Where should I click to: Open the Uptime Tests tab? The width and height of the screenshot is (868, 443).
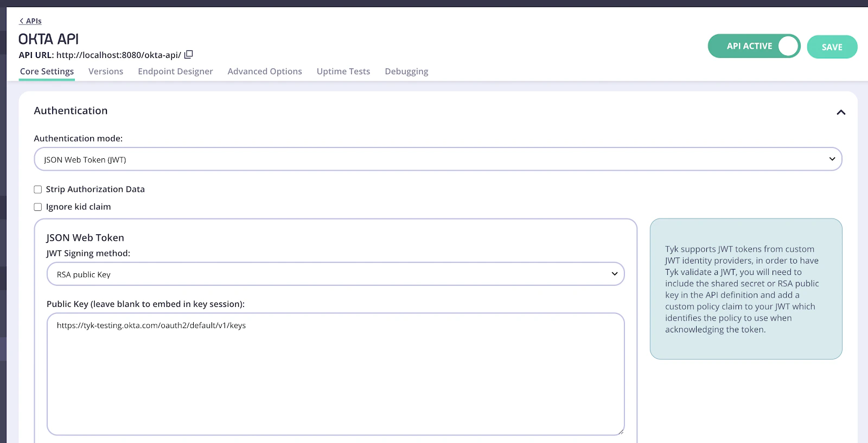coord(343,72)
